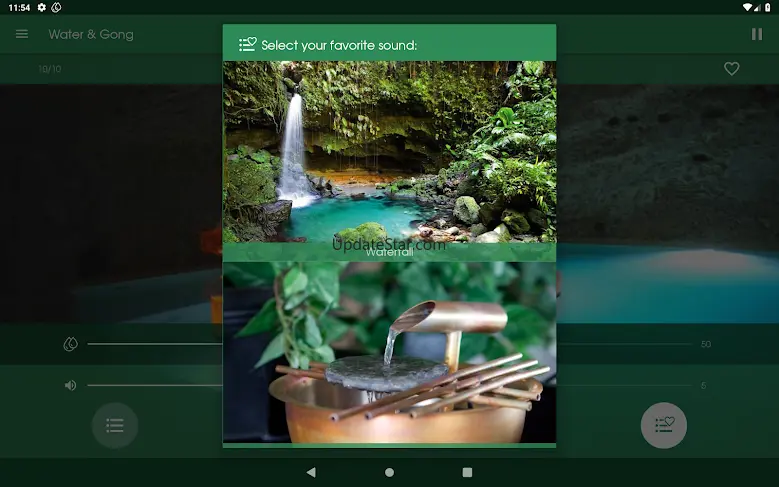Click the clock showing 11:54

click(x=19, y=7)
